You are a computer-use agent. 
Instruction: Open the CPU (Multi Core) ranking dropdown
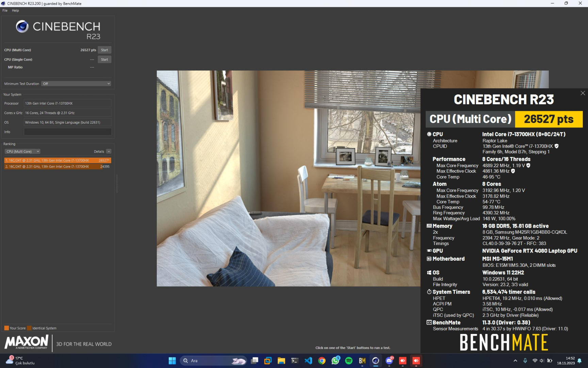coord(22,152)
